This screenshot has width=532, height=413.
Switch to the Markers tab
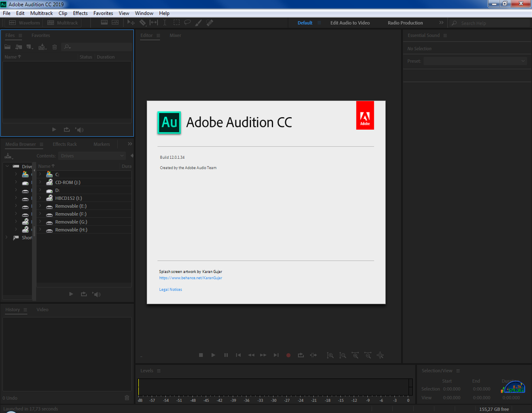tap(101, 144)
